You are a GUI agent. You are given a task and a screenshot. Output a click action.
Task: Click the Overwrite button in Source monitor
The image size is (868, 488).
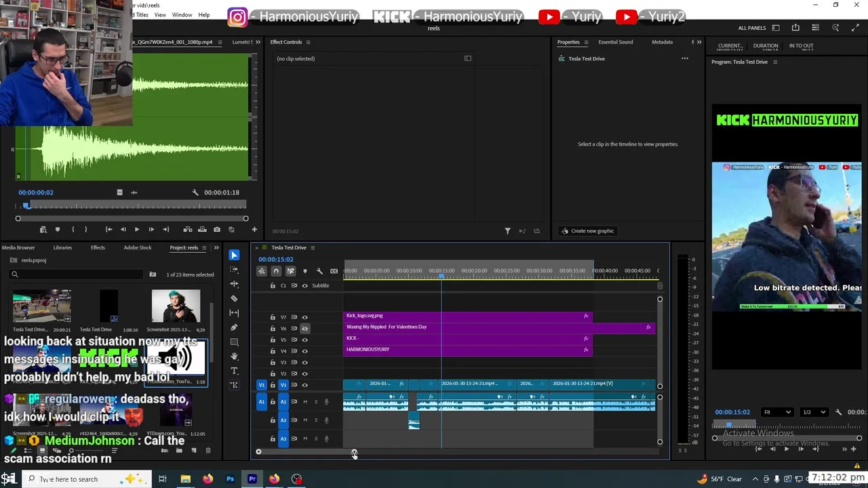click(202, 230)
